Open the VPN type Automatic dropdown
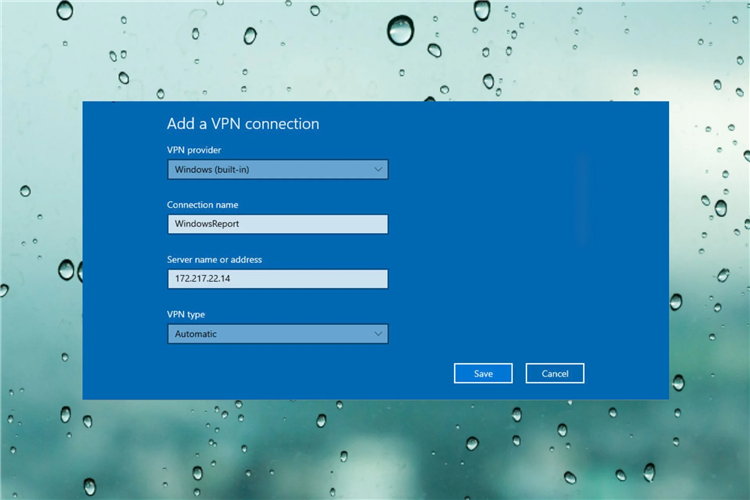This screenshot has width=750, height=500. pos(277,334)
